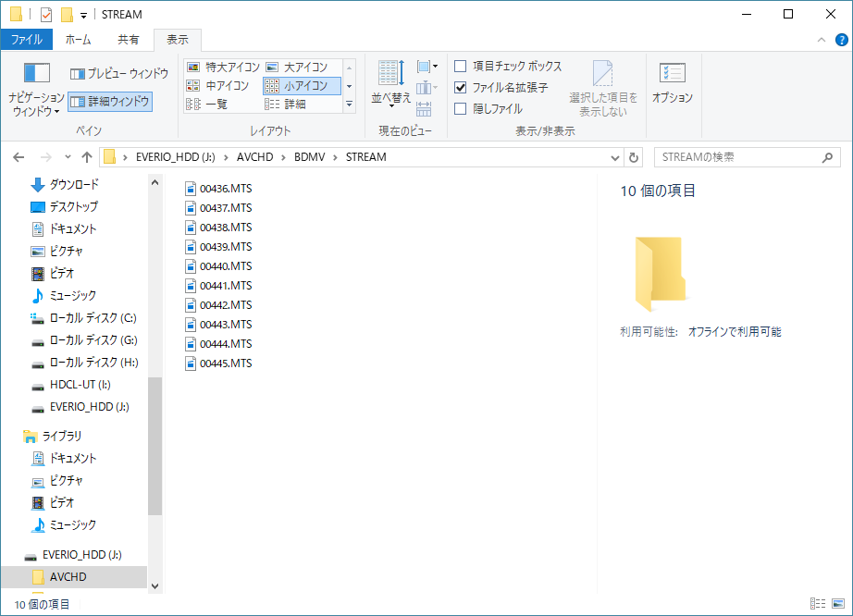This screenshot has width=853, height=616.
Task: Switch to large thumbnails via status bar
Action: [x=838, y=603]
